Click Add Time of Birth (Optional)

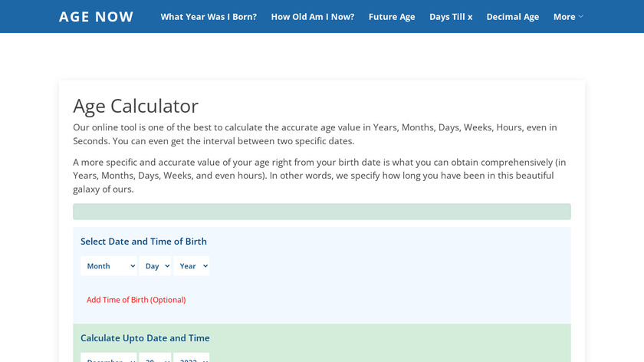136,300
